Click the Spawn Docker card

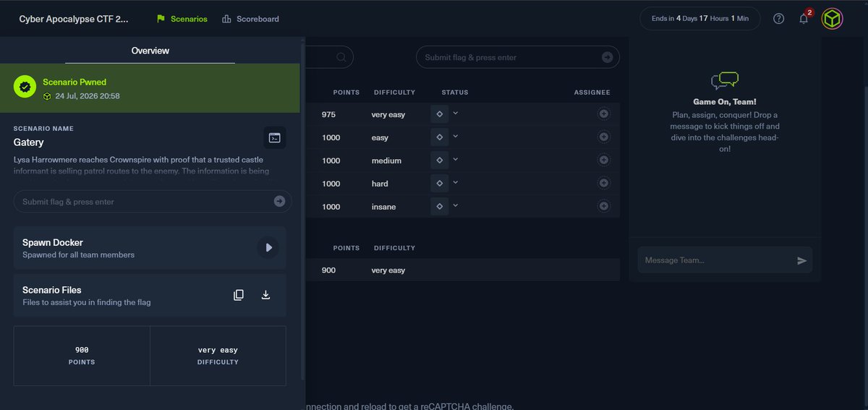150,248
